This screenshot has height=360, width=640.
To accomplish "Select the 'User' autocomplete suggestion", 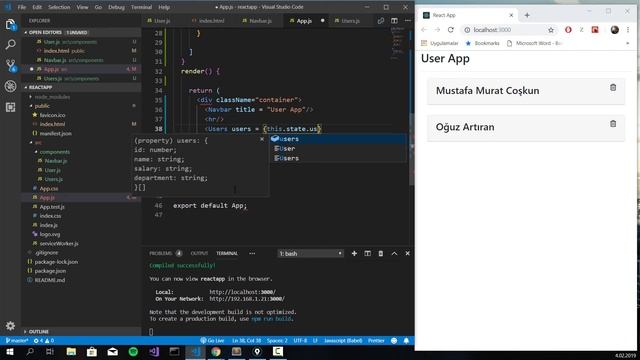I will click(338, 149).
